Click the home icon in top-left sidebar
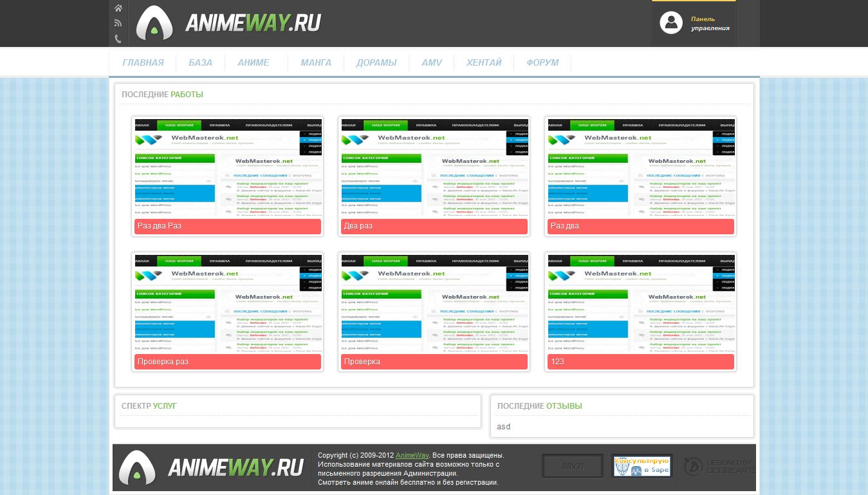Viewport: 868px width, 495px height. 118,8
